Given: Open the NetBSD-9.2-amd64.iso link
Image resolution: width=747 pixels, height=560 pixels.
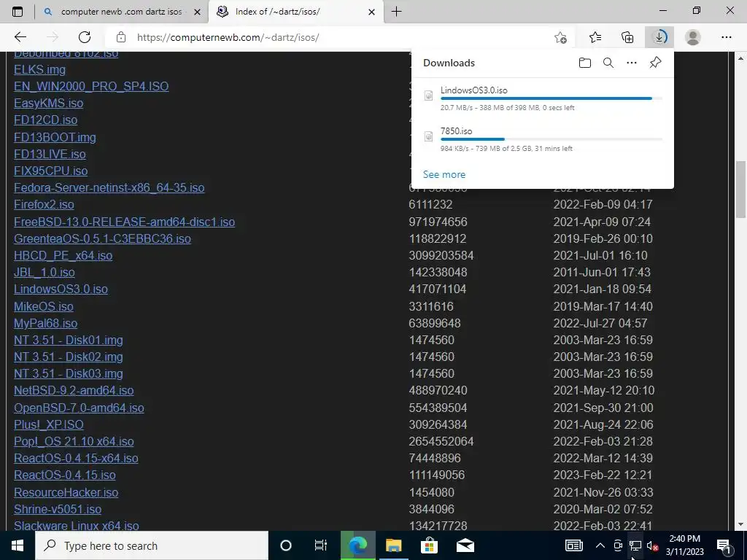Looking at the screenshot, I should click(74, 391).
